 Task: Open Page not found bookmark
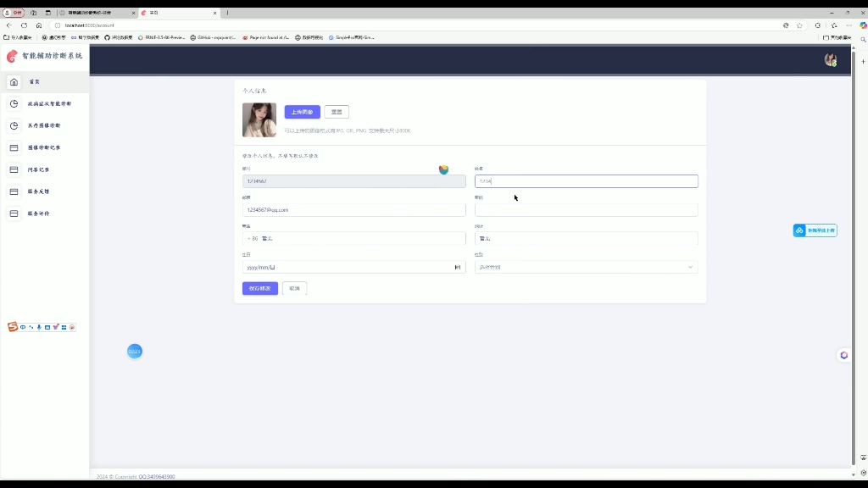coord(265,37)
